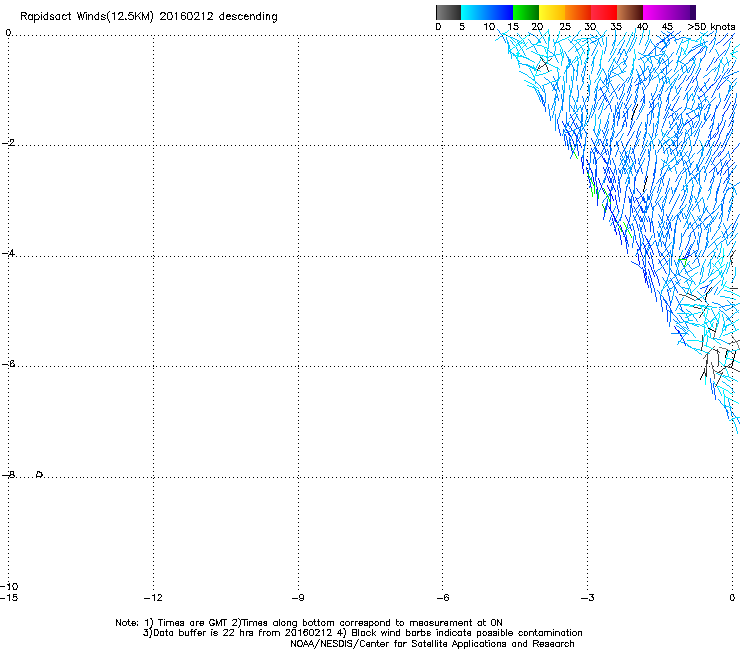Click the gray 0-5 knots color band

(448, 12)
